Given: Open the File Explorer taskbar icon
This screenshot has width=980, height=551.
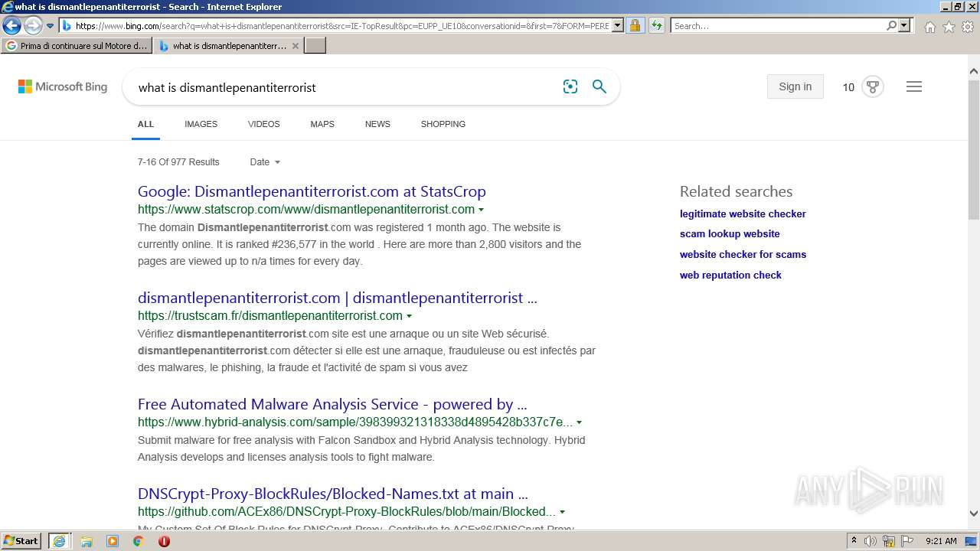Looking at the screenshot, I should pos(87,541).
